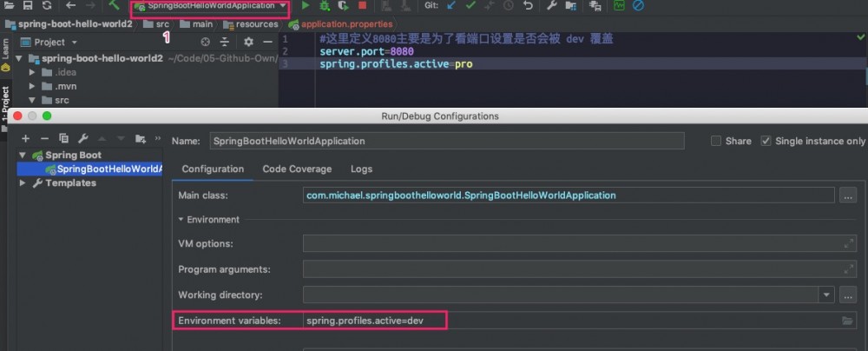Click resources breadcrumb folder

[251, 24]
